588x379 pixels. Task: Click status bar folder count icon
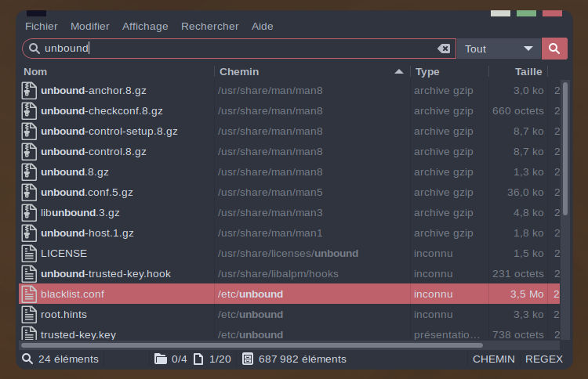(x=161, y=359)
